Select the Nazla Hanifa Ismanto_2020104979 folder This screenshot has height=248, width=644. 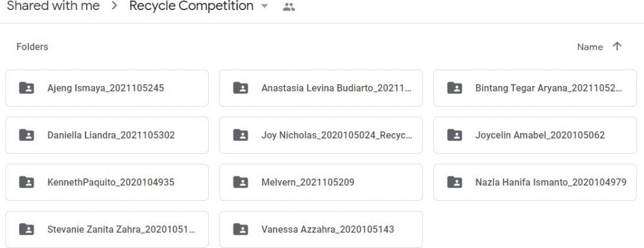coord(535,183)
